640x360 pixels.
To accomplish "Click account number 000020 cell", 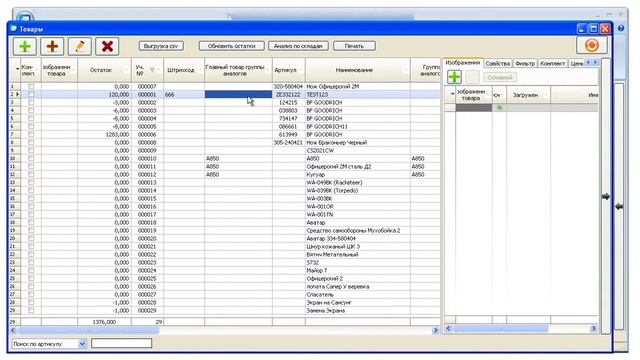I will click(147, 238).
